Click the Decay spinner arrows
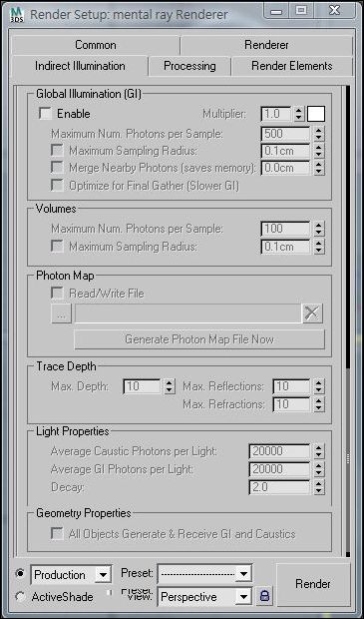This screenshot has width=364, height=619. pyautogui.click(x=319, y=487)
